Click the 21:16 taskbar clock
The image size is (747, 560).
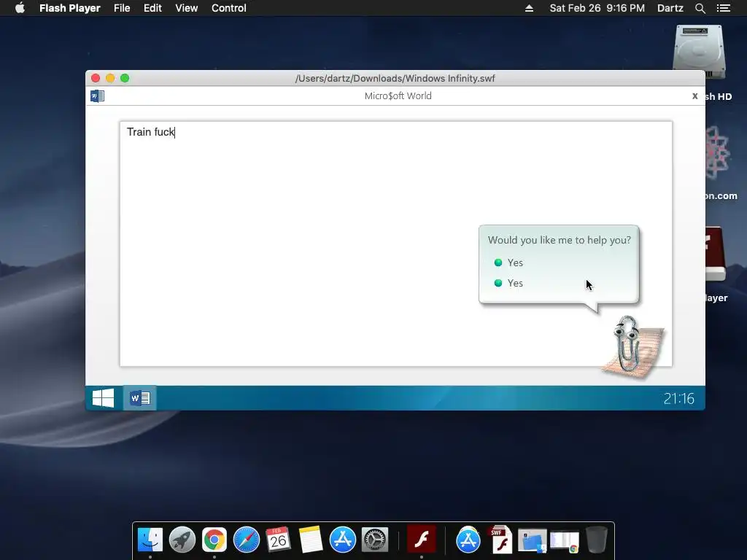679,399
